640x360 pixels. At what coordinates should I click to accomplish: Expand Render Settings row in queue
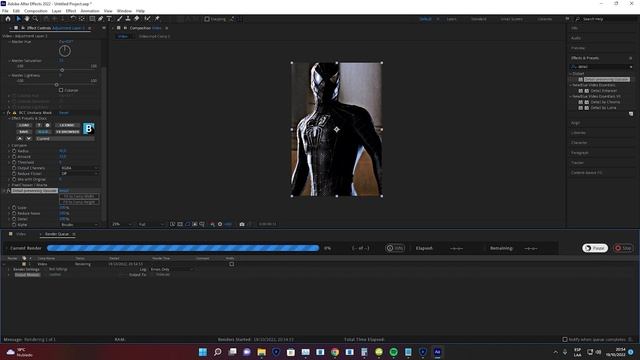click(x=9, y=269)
